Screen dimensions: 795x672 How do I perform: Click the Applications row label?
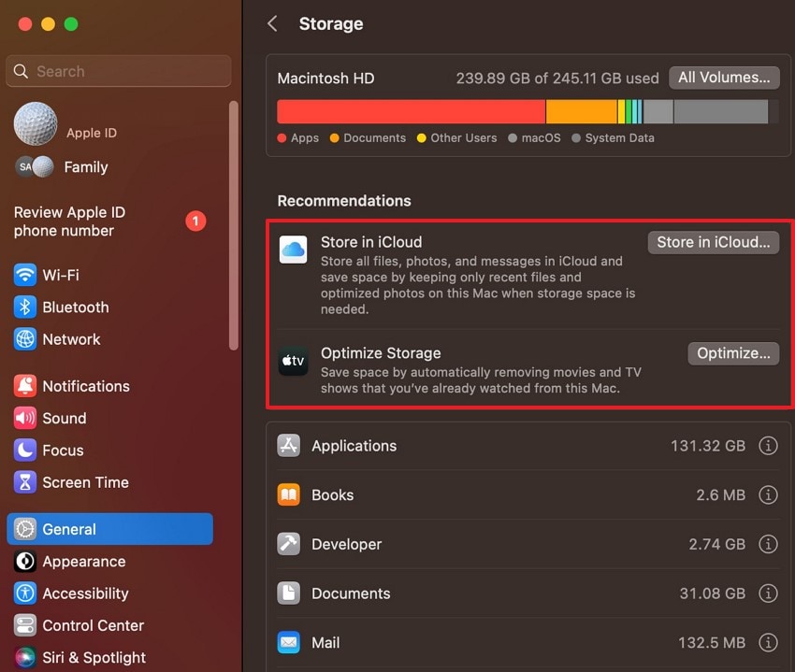tap(354, 446)
